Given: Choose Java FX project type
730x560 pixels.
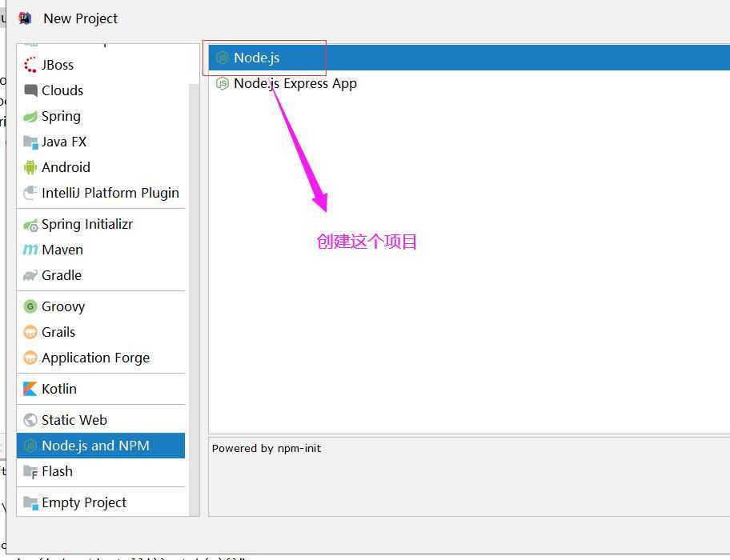Looking at the screenshot, I should click(x=64, y=142).
